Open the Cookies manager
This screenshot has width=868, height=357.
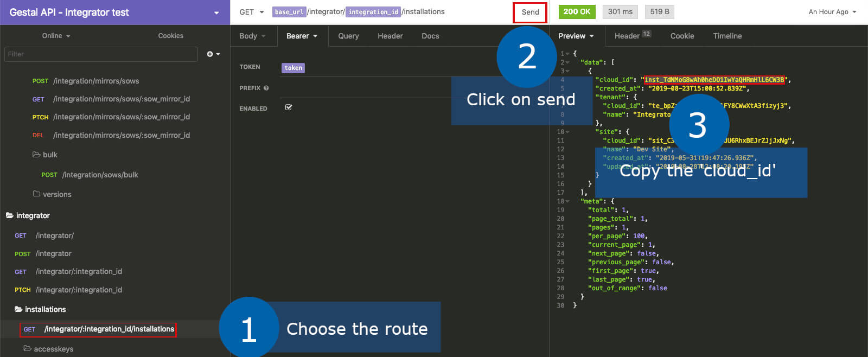[x=170, y=36]
